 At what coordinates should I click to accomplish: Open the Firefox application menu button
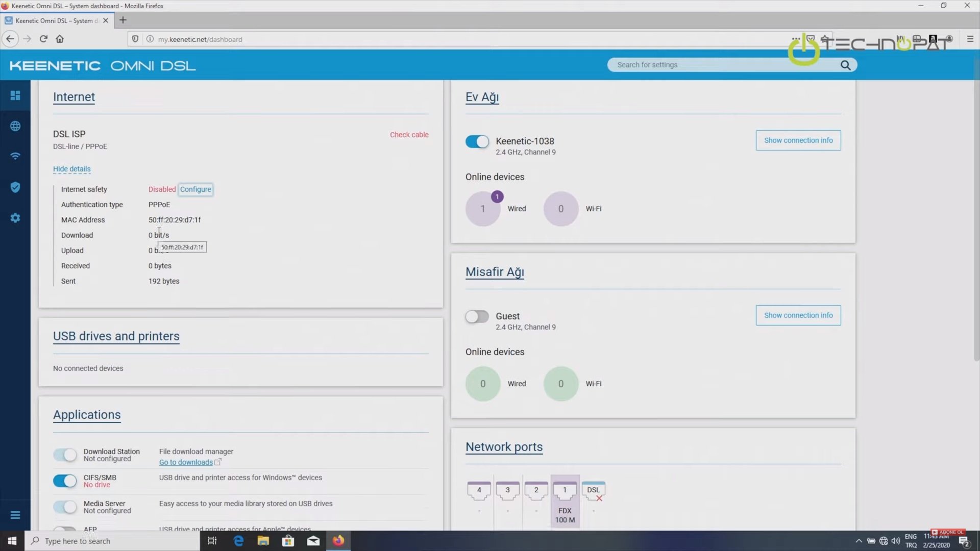(x=970, y=39)
